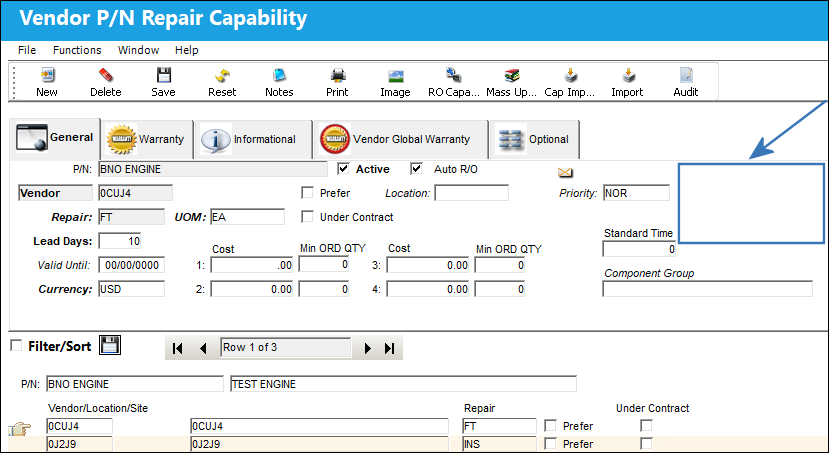Click the floppy disk icon beside Filter/Sort
The image size is (829, 453).
(x=110, y=345)
